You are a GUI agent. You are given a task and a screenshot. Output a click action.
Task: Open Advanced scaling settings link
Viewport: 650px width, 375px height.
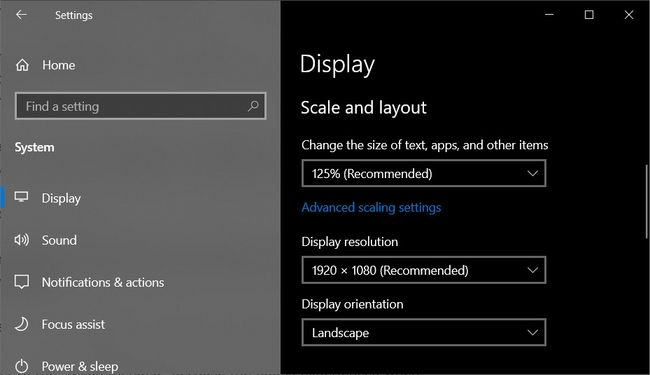(x=371, y=207)
